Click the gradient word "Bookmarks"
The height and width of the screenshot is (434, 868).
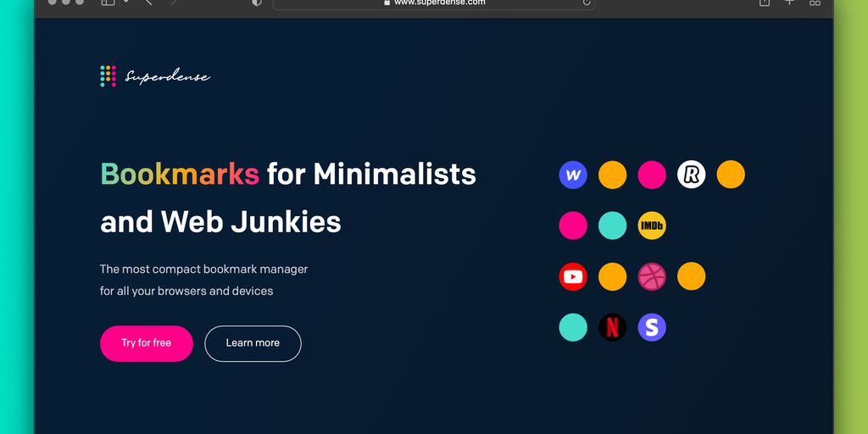point(180,175)
